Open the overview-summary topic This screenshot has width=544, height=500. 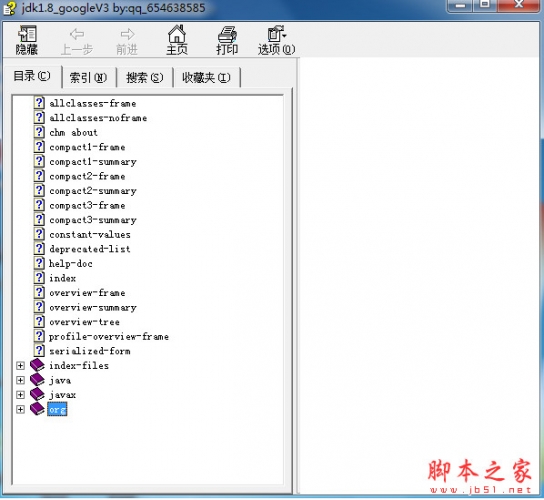pyautogui.click(x=93, y=307)
